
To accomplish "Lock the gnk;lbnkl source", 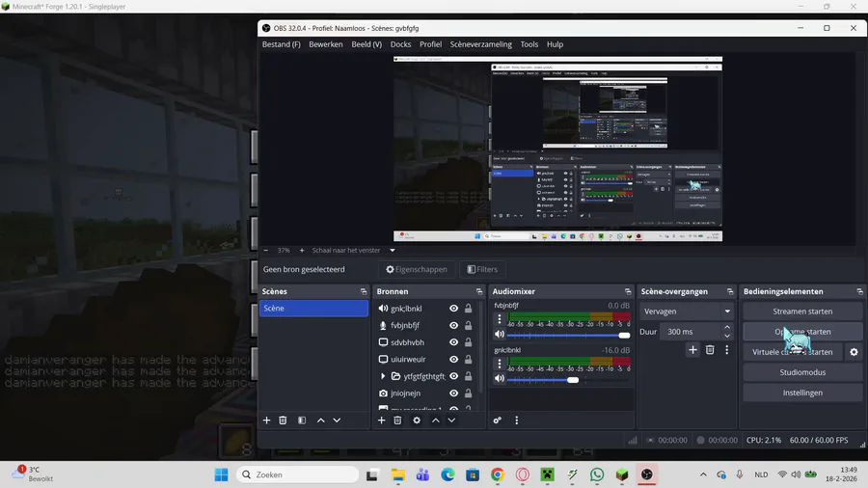I will click(x=469, y=309).
